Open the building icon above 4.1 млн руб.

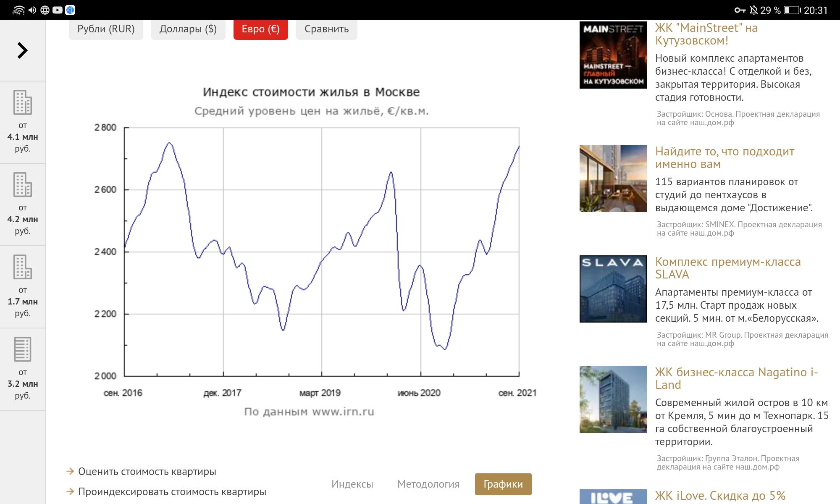click(22, 102)
